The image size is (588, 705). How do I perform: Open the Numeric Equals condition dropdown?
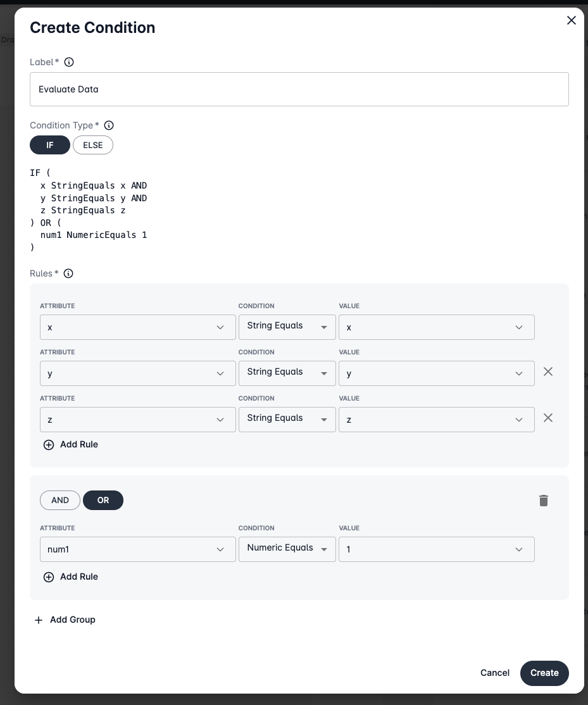pos(287,549)
